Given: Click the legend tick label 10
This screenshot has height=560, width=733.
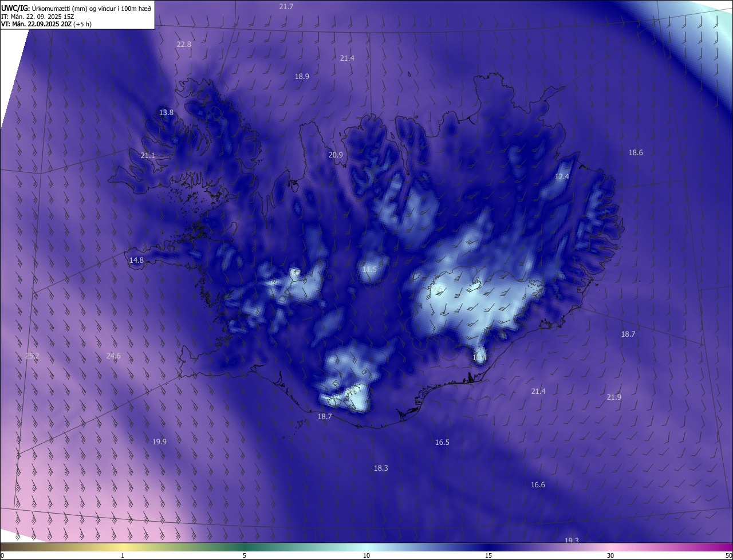Looking at the screenshot, I should point(366,555).
